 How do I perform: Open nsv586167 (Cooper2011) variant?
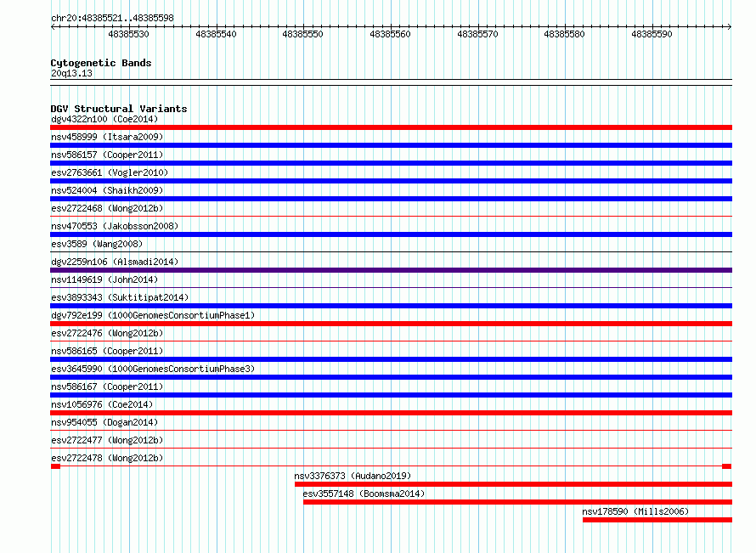pos(107,387)
